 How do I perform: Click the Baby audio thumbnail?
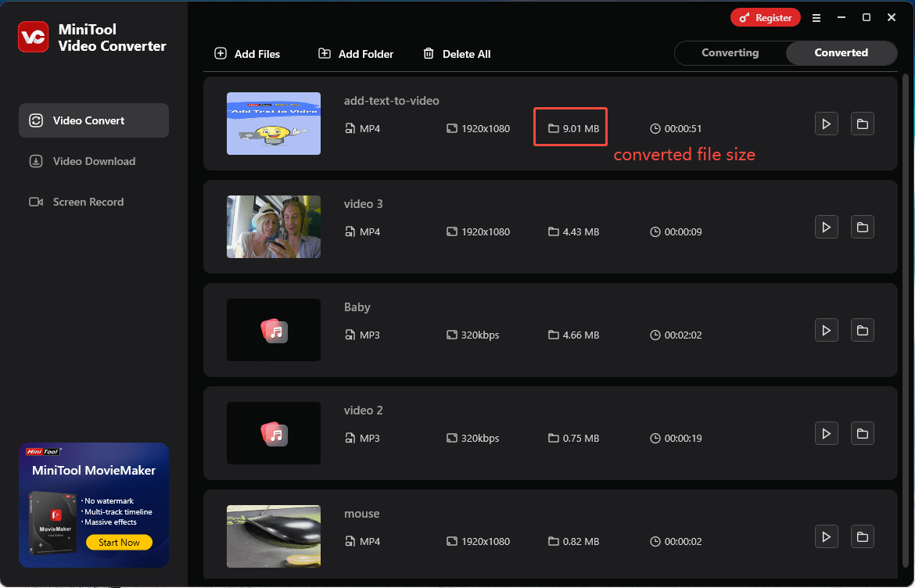pyautogui.click(x=274, y=330)
